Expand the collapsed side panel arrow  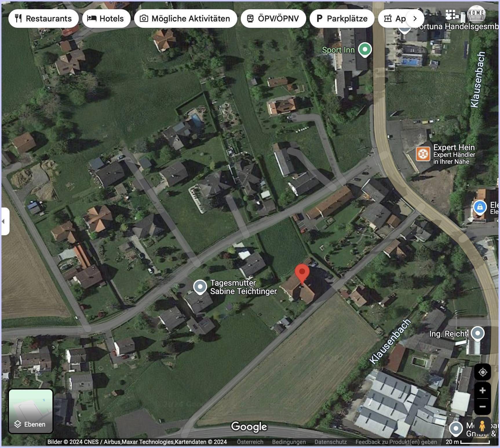[x=5, y=221]
